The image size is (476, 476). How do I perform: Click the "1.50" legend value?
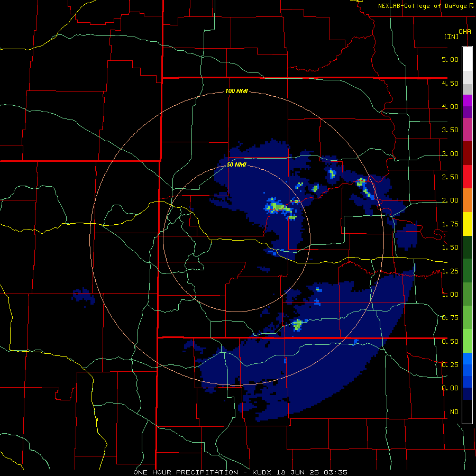(450, 248)
